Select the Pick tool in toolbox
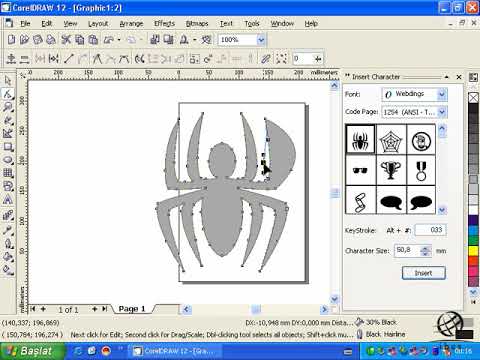Screen dimensions: 480x360 point(8,80)
